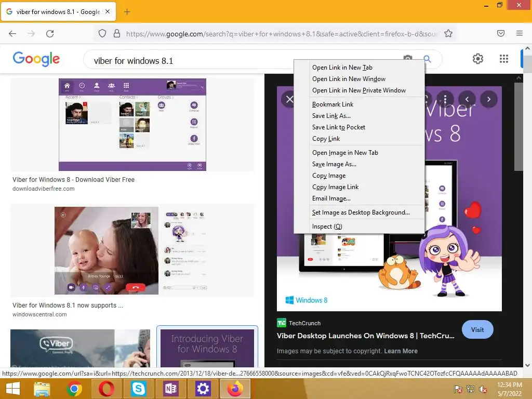The width and height of the screenshot is (532, 399).
Task: Open Viber for Windows 8 - Download Viber Free
Action: 74,180
